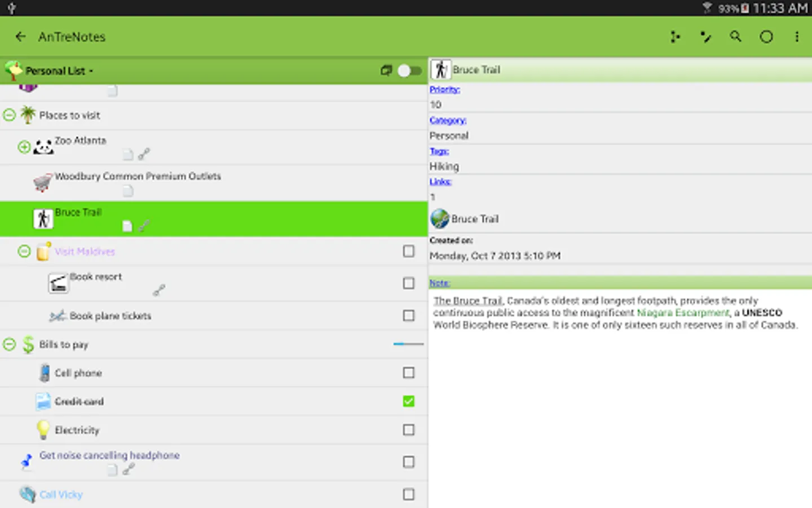Check the Call Vicky checkbox
Screen dimensions: 812x508
(x=409, y=494)
